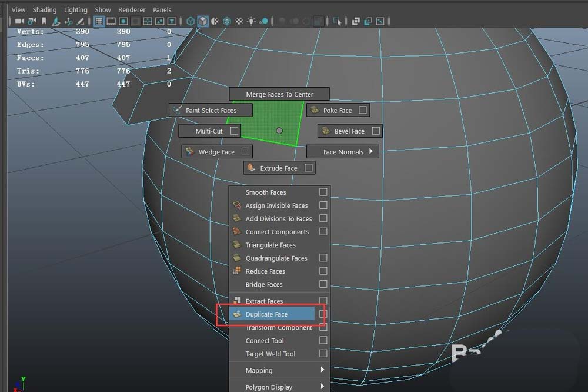Select Connect Tool menu entry
The width and height of the screenshot is (588, 392).
point(265,341)
